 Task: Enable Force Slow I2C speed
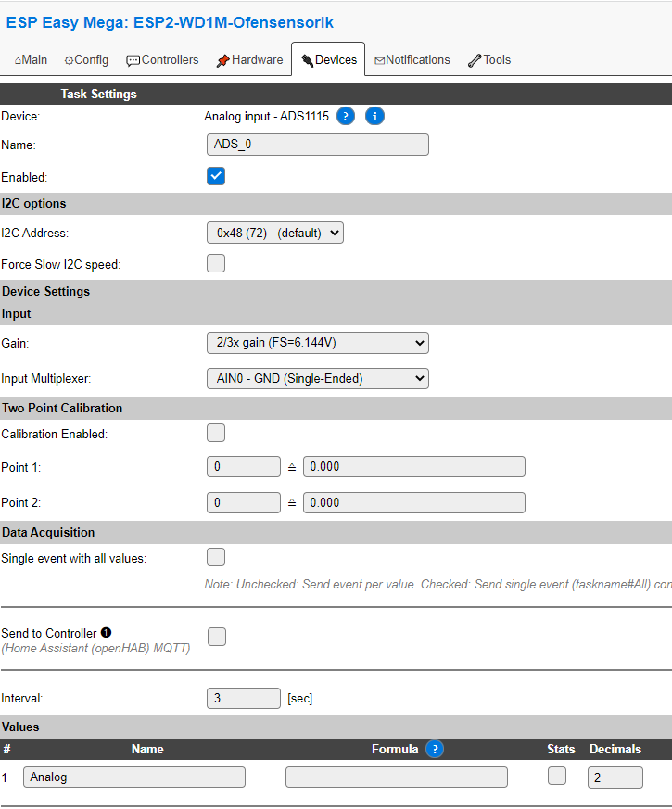click(216, 263)
